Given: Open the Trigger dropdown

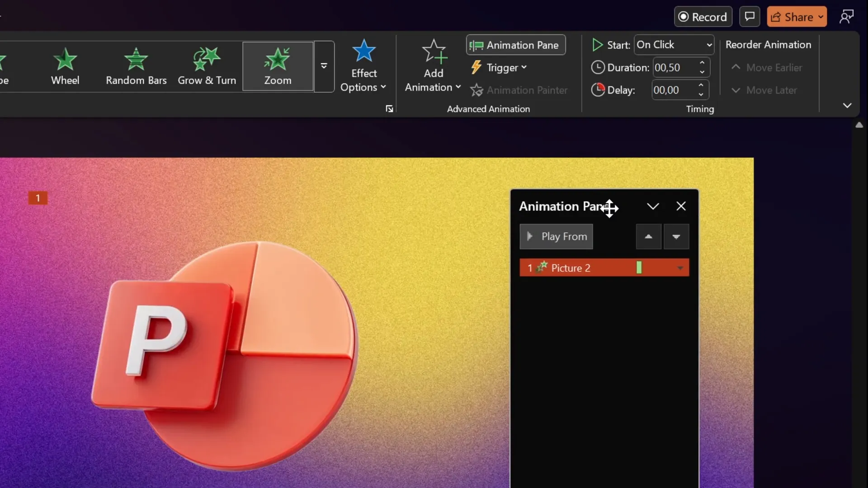Looking at the screenshot, I should (499, 68).
